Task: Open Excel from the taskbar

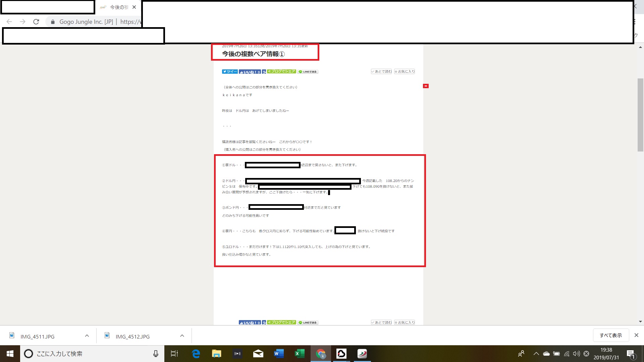Action: click(x=300, y=354)
